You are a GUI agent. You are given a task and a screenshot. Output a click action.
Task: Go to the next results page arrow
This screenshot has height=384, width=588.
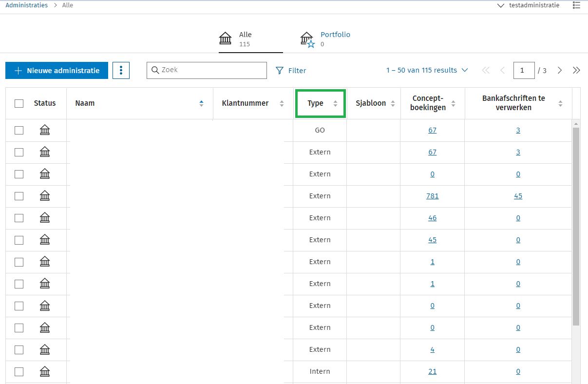[x=560, y=71]
